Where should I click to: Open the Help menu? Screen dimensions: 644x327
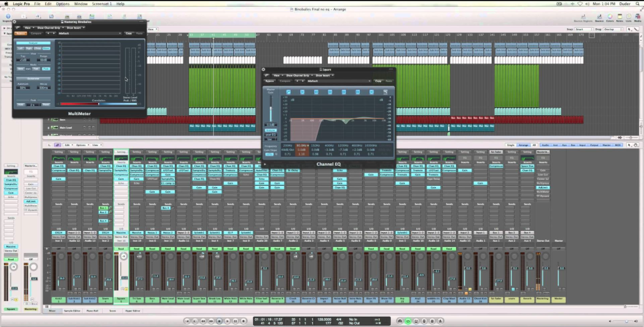[120, 3]
